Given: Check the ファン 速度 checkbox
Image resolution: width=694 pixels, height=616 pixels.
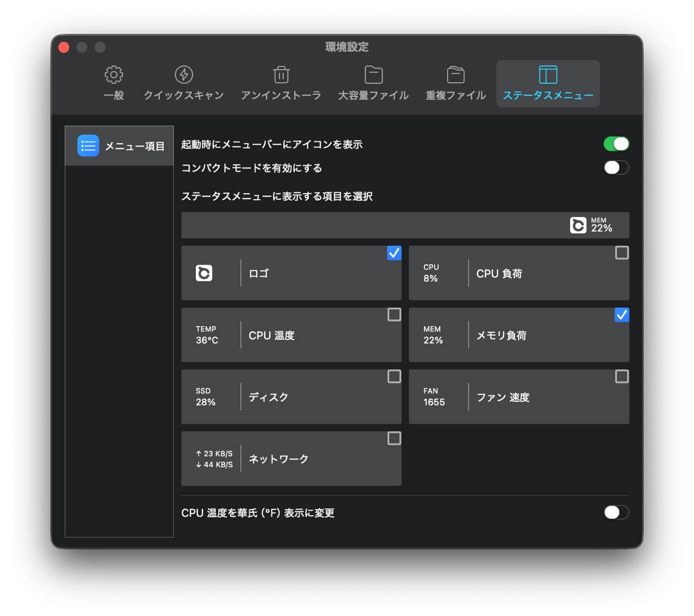Looking at the screenshot, I should [621, 377].
